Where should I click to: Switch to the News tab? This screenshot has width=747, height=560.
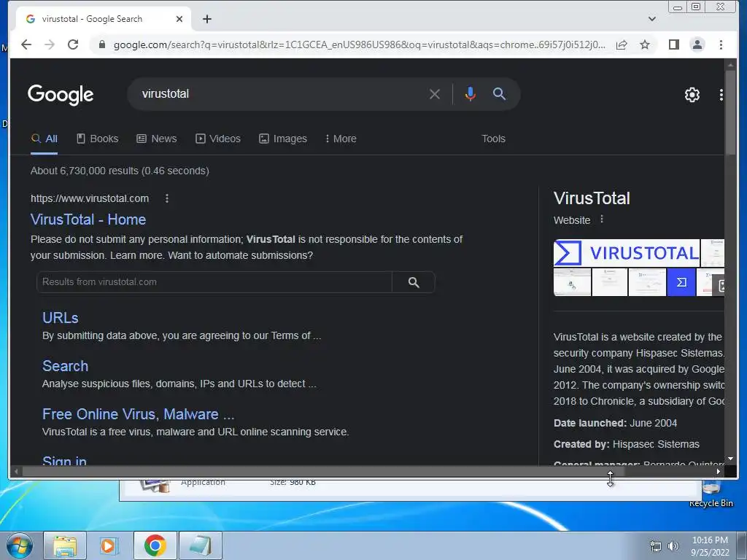click(157, 139)
